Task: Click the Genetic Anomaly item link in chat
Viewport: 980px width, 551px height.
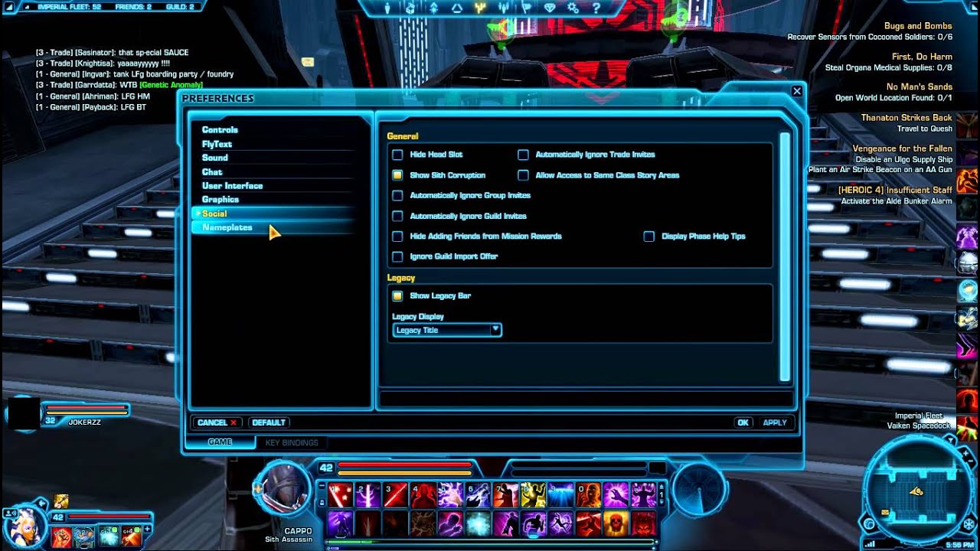Action: pyautogui.click(x=171, y=85)
